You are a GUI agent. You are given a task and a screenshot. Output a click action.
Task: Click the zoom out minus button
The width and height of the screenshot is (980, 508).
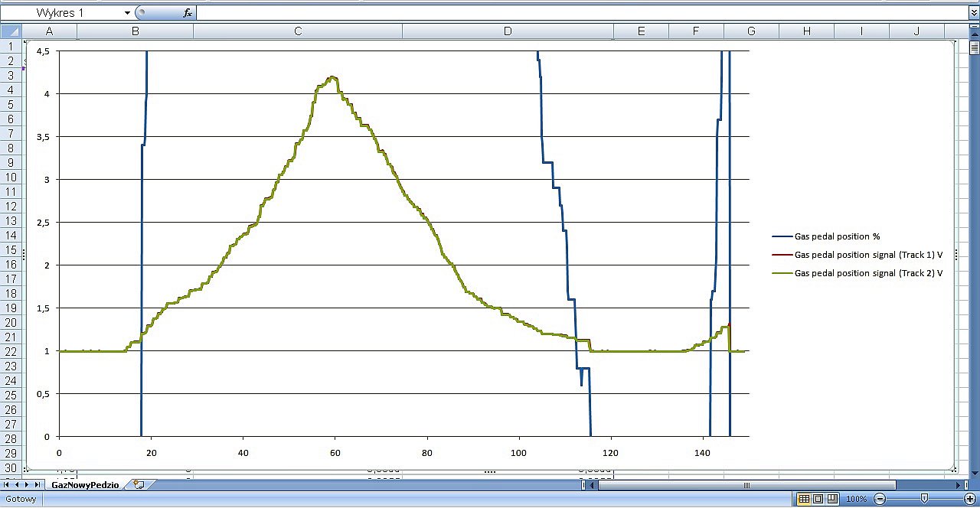point(880,500)
